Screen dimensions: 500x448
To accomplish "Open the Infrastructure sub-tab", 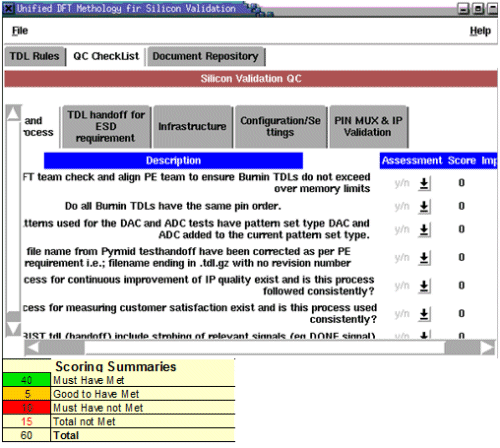I will pyautogui.click(x=192, y=127).
